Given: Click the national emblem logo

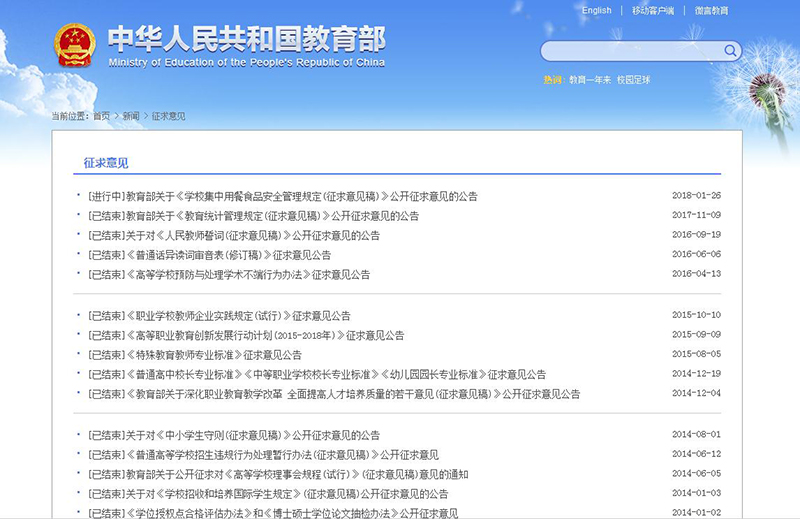Looking at the screenshot, I should point(74,45).
